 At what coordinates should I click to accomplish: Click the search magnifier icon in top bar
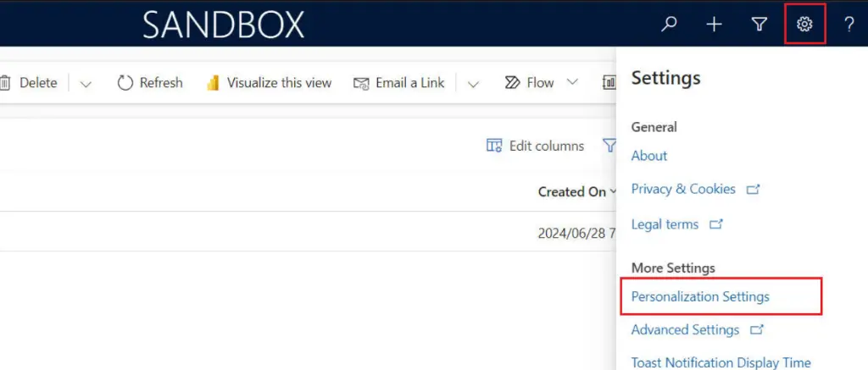point(670,25)
